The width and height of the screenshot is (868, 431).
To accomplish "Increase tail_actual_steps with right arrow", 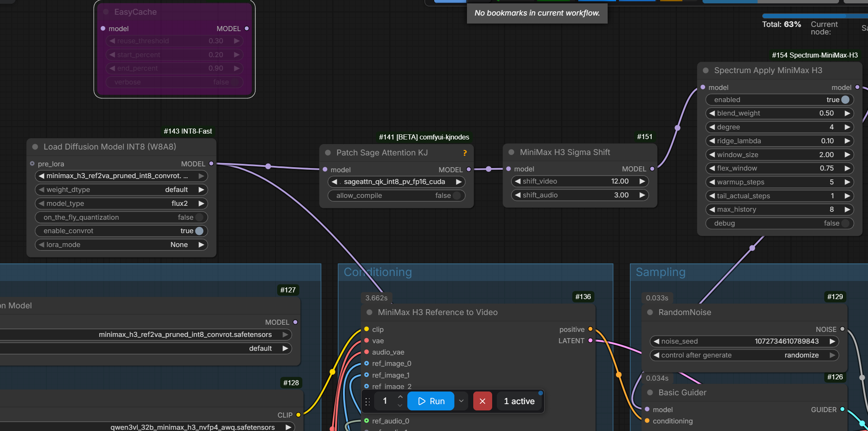I will 847,196.
